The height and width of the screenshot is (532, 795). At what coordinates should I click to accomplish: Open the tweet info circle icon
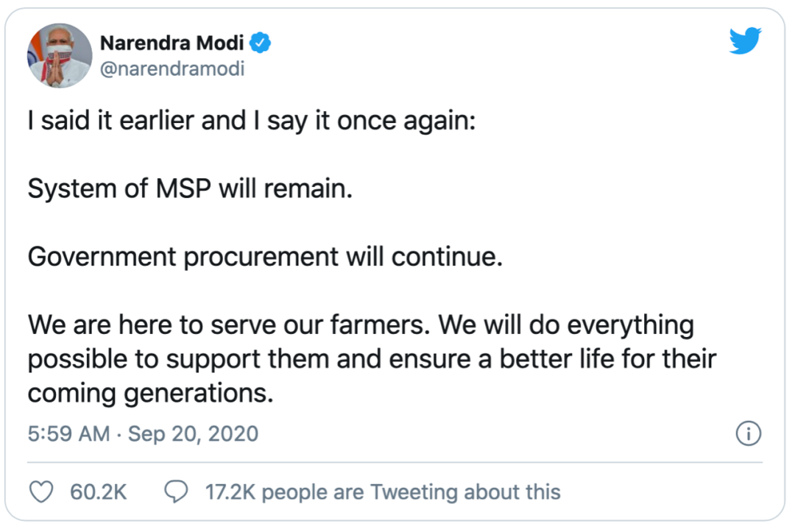[x=749, y=433]
